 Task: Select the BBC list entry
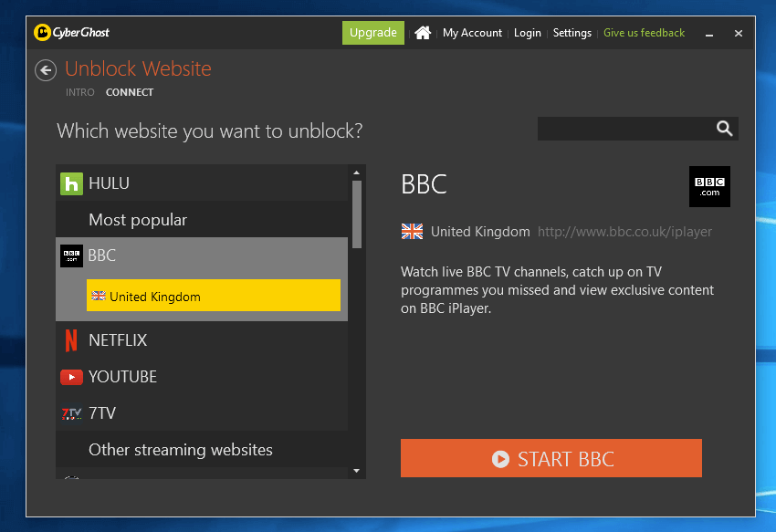[x=202, y=256]
